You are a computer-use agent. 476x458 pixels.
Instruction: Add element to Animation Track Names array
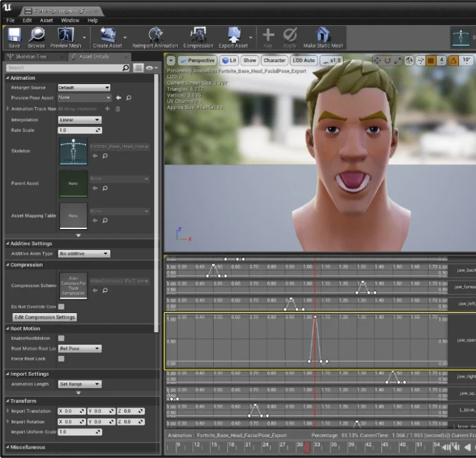[107, 108]
